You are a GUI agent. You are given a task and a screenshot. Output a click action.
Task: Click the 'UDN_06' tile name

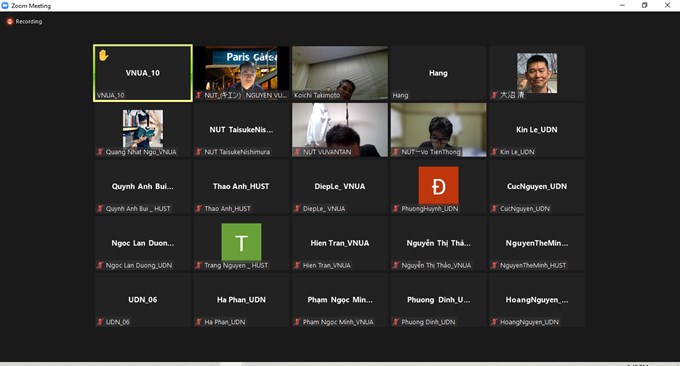[x=143, y=300]
